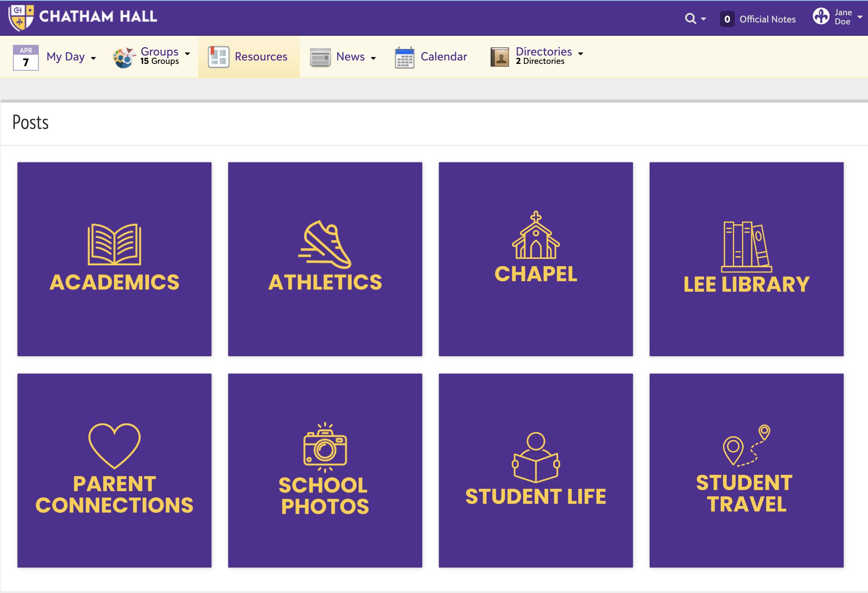Open the Student Travel tile
The image size is (868, 593).
(x=746, y=470)
